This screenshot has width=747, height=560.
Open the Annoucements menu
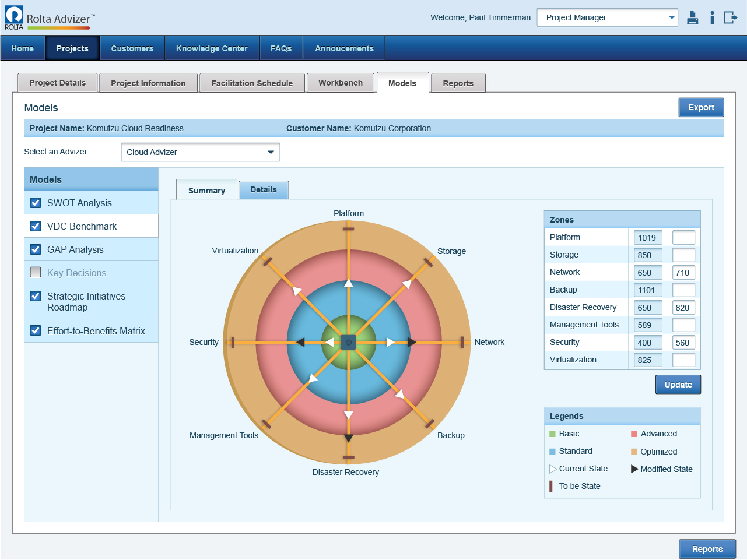pyautogui.click(x=344, y=48)
